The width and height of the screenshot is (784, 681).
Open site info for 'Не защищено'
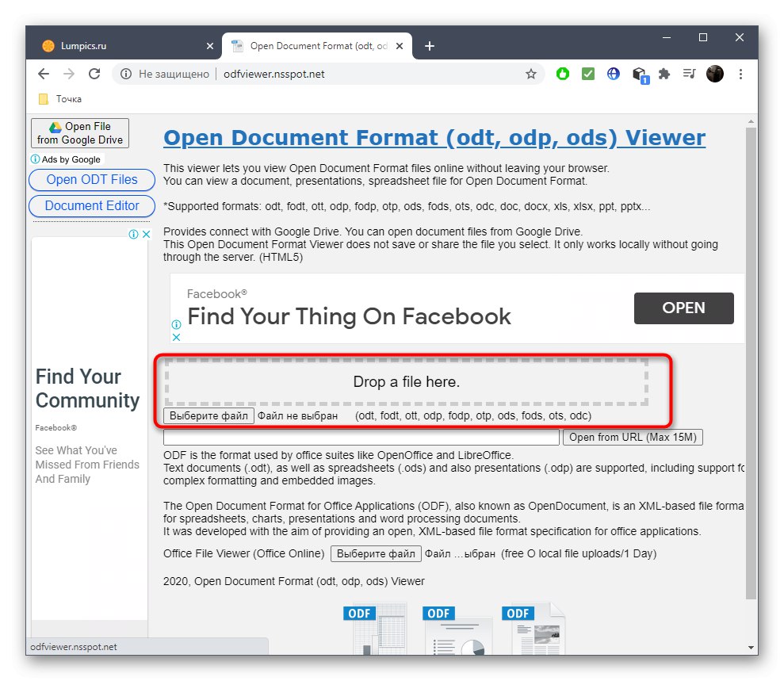pos(126,74)
